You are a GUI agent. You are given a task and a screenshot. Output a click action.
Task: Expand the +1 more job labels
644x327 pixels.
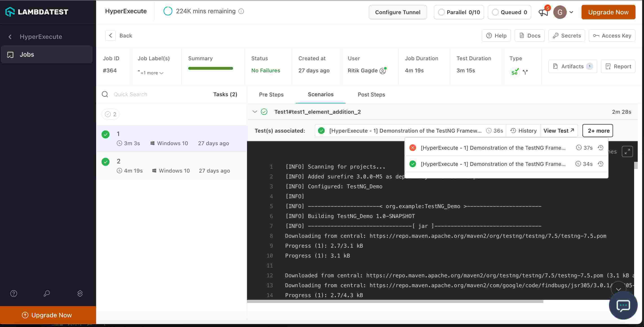tap(152, 73)
